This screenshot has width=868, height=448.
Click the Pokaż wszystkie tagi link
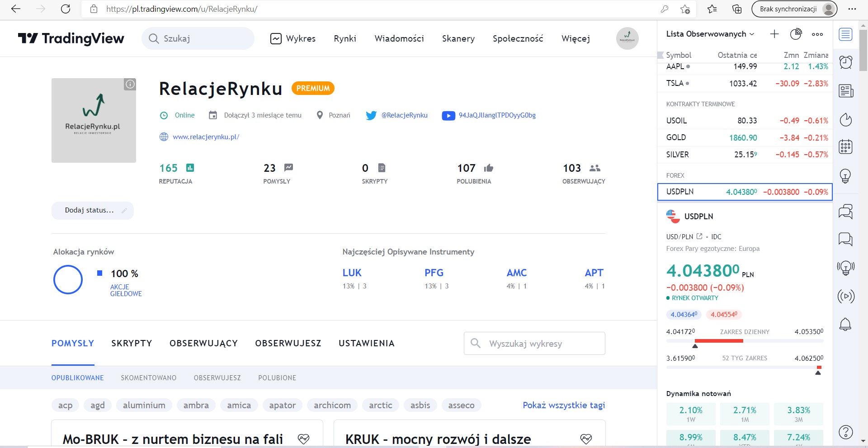pyautogui.click(x=564, y=405)
